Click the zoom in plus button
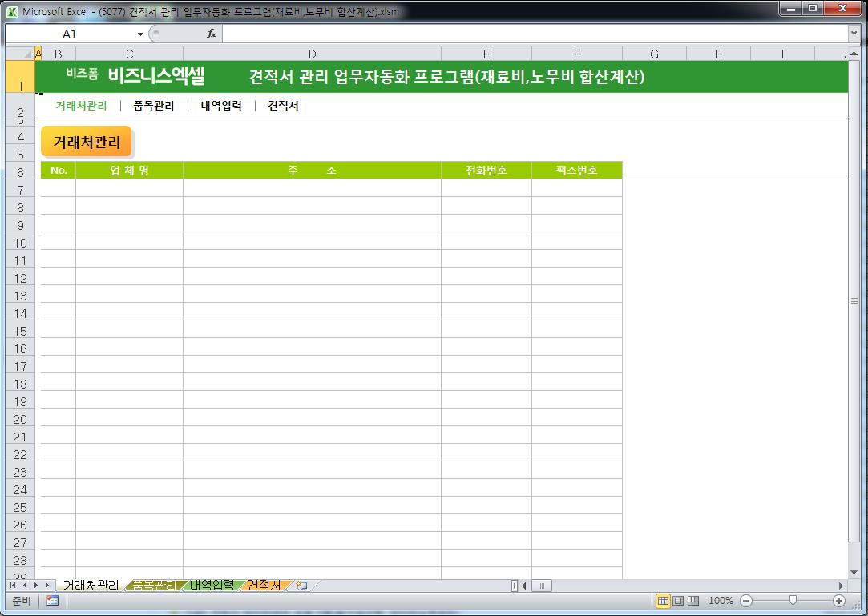 [x=839, y=601]
